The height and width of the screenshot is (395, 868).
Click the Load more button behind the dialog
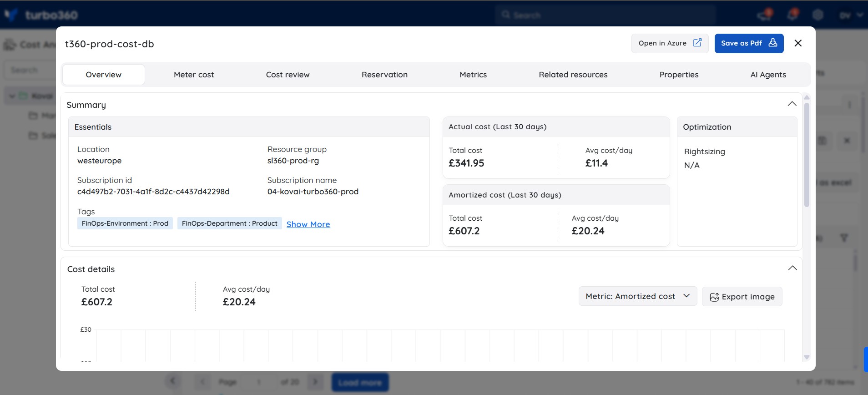[360, 383]
